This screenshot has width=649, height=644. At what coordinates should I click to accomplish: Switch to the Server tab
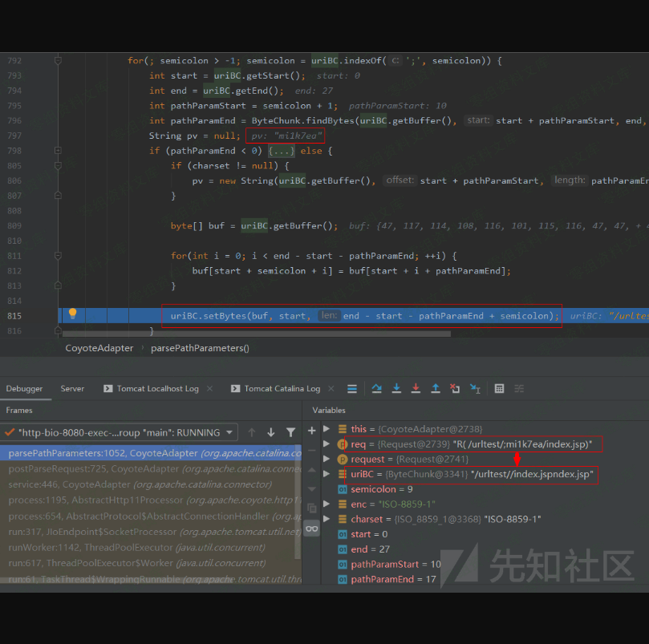tap(72, 389)
